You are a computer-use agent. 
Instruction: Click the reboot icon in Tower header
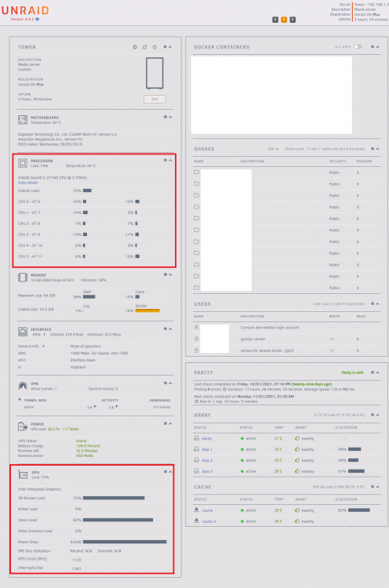(145, 47)
